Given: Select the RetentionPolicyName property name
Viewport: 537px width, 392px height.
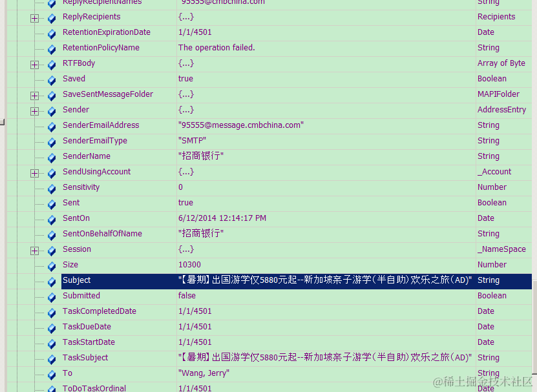Looking at the screenshot, I should pyautogui.click(x=101, y=48).
